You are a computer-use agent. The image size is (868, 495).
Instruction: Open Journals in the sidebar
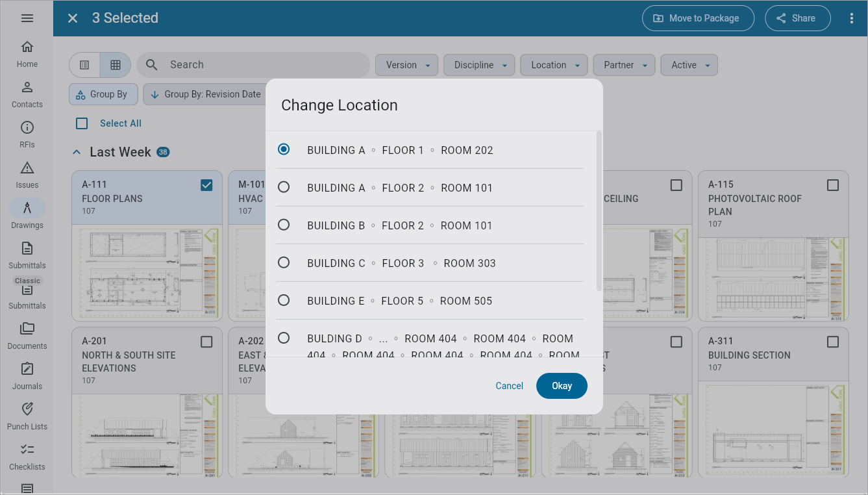[x=27, y=376]
